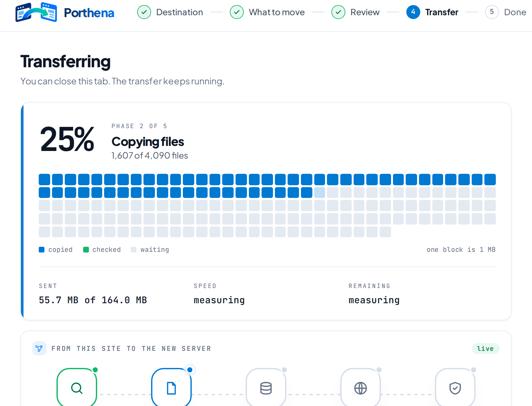Click the gray waiting legend swatch
The image size is (532, 406).
pos(134,250)
